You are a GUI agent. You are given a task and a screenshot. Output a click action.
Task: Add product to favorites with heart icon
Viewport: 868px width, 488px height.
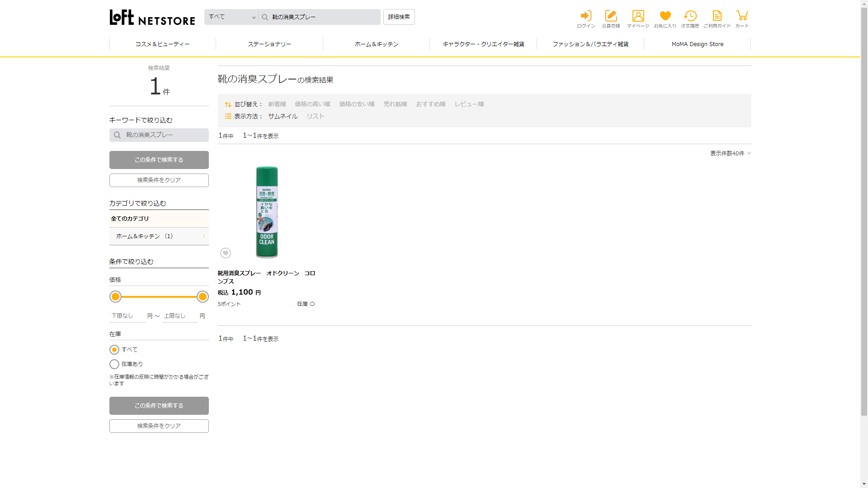coord(226,253)
